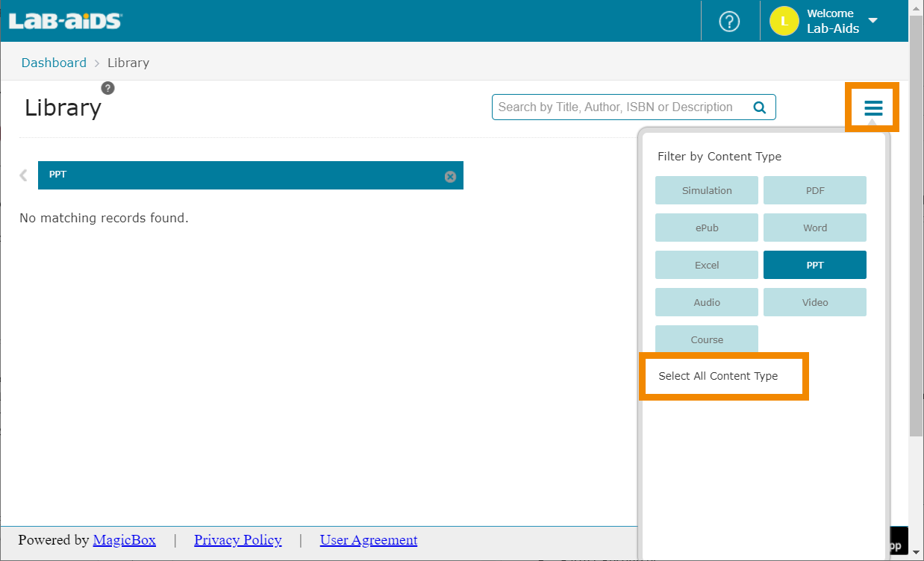Click the Lab-Aids logo
Viewport: 924px width, 561px height.
click(x=65, y=21)
